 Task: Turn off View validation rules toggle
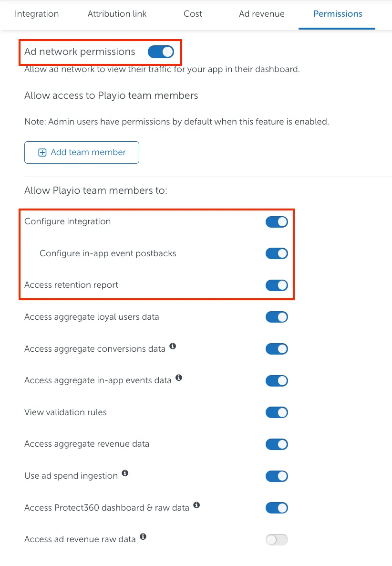(277, 412)
